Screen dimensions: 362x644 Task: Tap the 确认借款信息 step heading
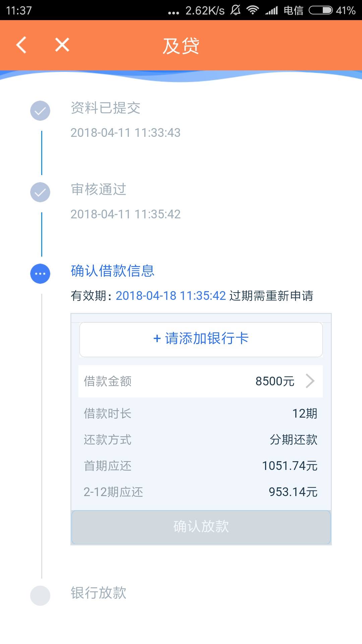click(113, 271)
